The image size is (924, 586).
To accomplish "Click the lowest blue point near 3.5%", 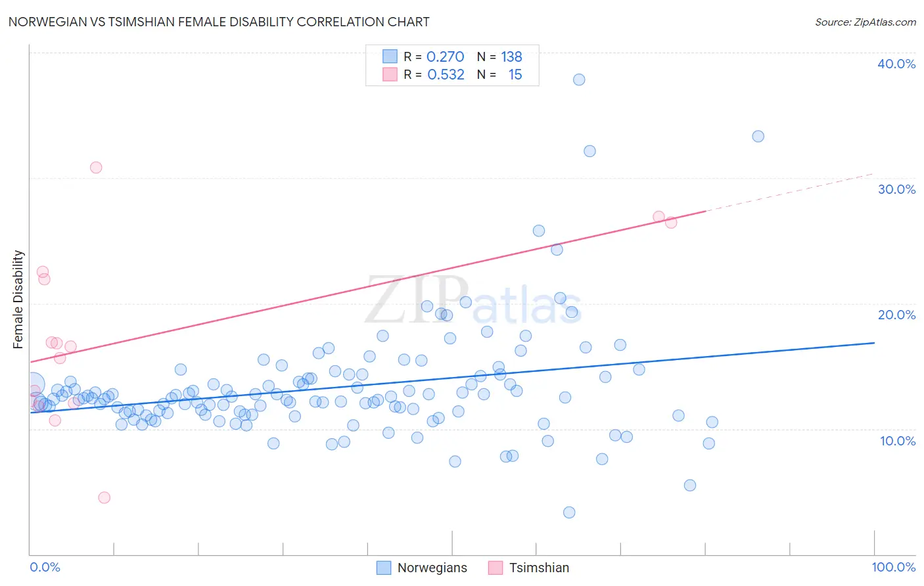I will point(569,512).
